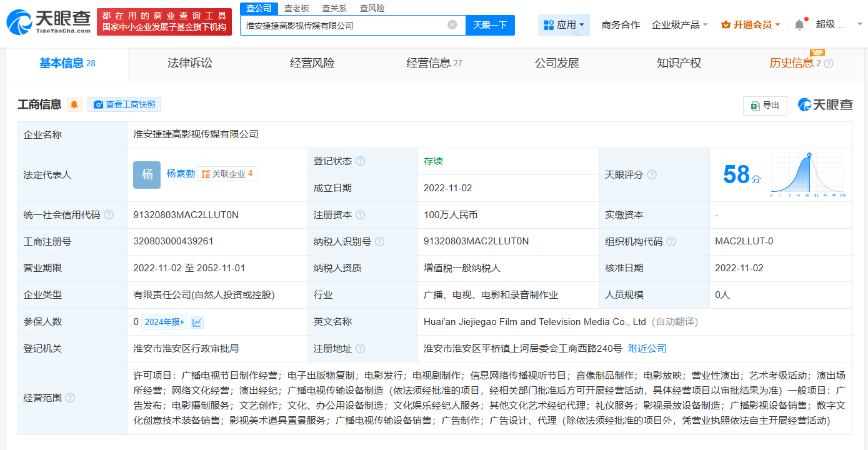
Task: Click the orange bell icon beside 工商信息
Action: click(x=74, y=105)
